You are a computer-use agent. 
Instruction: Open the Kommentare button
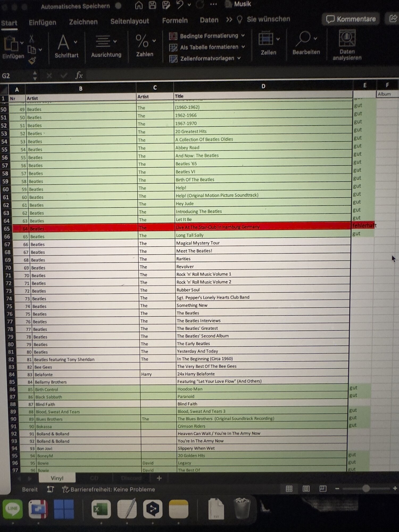pyautogui.click(x=351, y=19)
